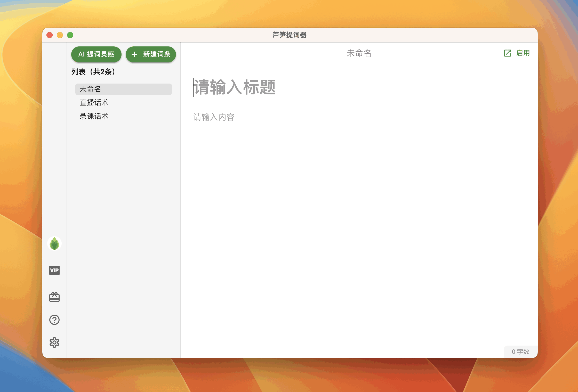The image size is (578, 392).
Task: Select the 未命名 entry in list
Action: click(123, 89)
